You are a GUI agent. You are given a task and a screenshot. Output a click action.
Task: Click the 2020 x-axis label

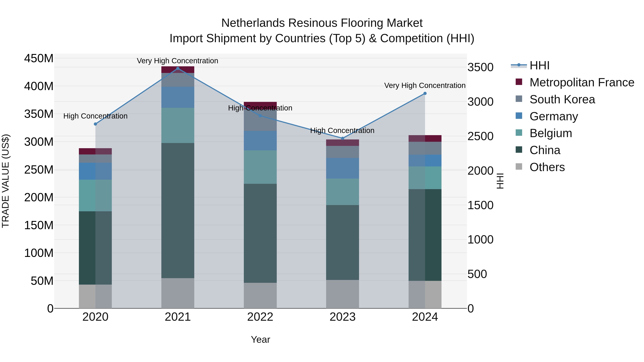click(95, 317)
